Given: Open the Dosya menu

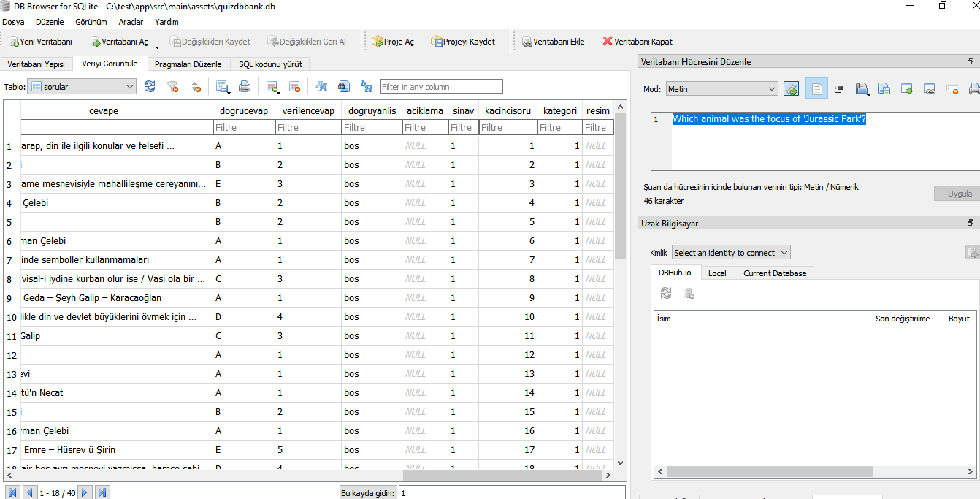Looking at the screenshot, I should click(x=14, y=22).
